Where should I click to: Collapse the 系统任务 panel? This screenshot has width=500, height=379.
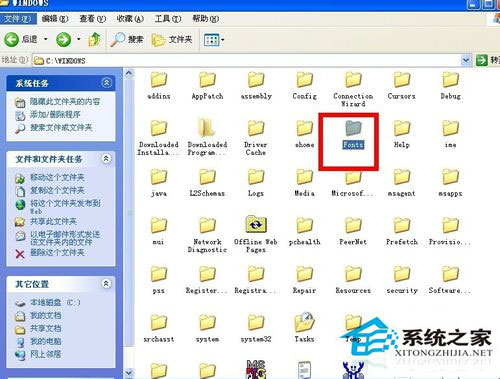pyautogui.click(x=106, y=82)
